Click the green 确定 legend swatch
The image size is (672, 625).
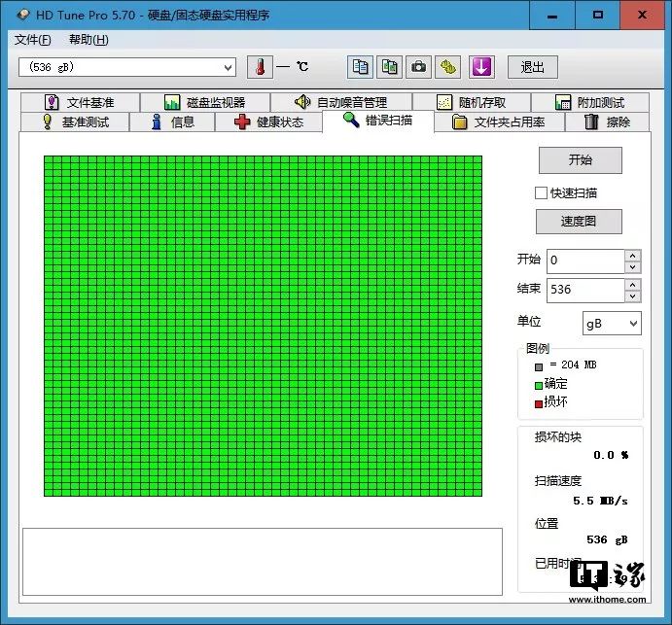click(x=538, y=384)
